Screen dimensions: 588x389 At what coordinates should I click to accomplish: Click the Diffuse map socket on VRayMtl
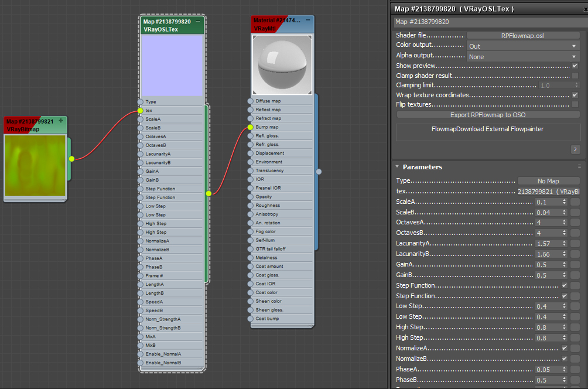click(x=251, y=101)
